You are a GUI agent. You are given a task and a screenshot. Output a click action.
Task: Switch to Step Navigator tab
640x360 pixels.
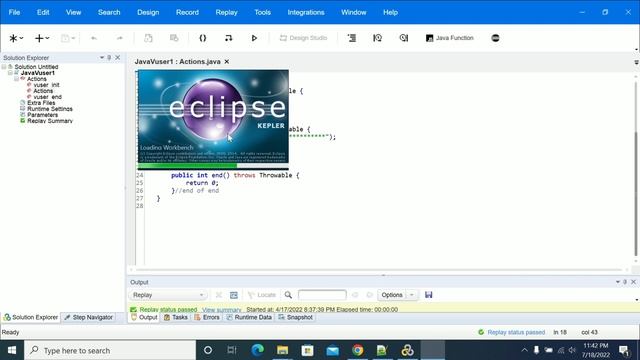click(x=89, y=317)
